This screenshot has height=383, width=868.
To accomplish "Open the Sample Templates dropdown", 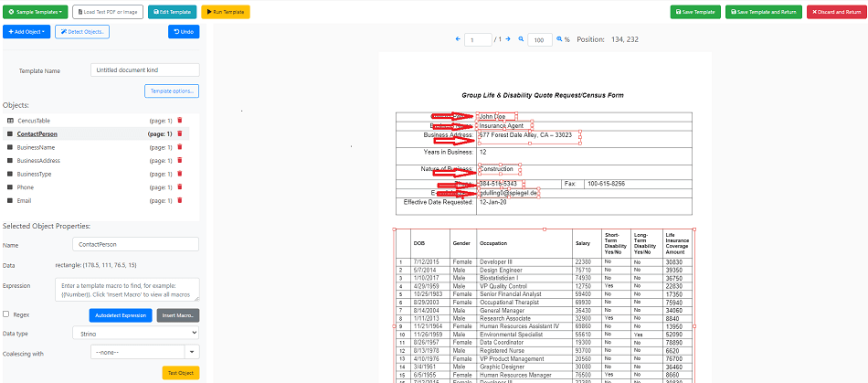I will pos(36,12).
